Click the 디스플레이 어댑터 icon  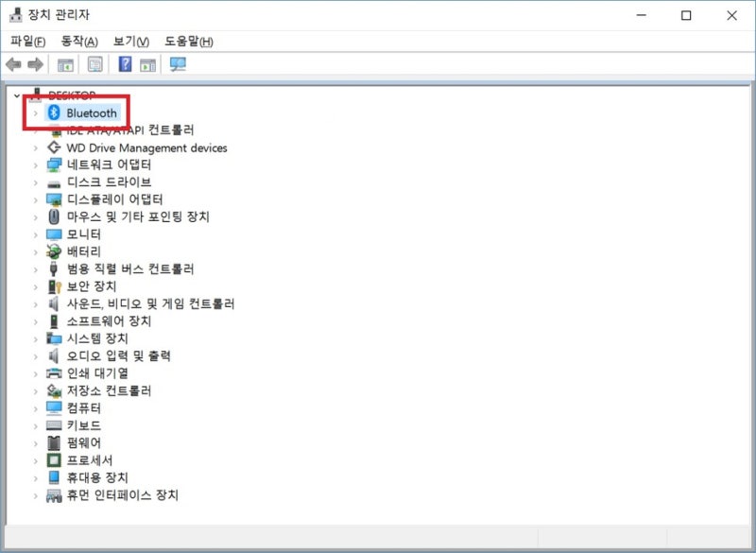pos(54,199)
